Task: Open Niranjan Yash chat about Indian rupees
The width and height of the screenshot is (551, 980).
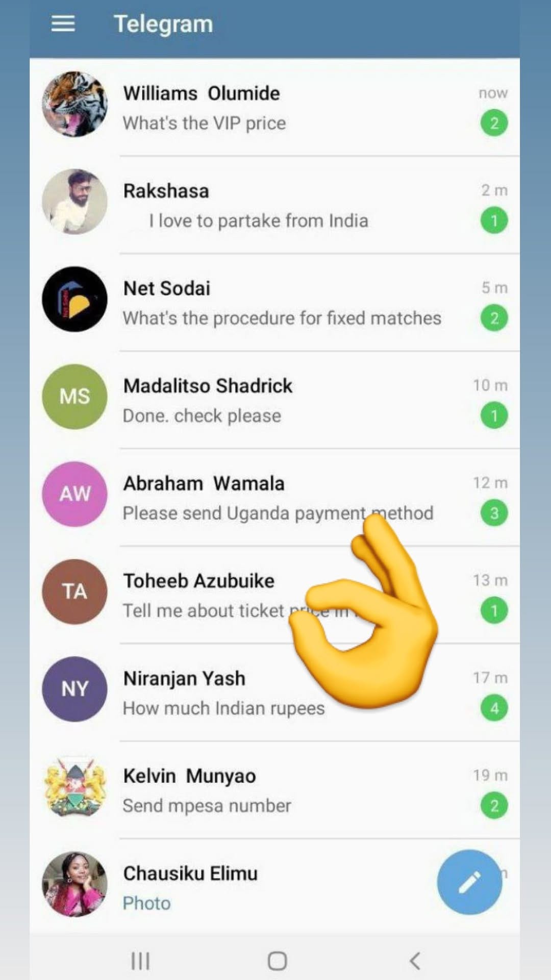Action: [x=275, y=693]
